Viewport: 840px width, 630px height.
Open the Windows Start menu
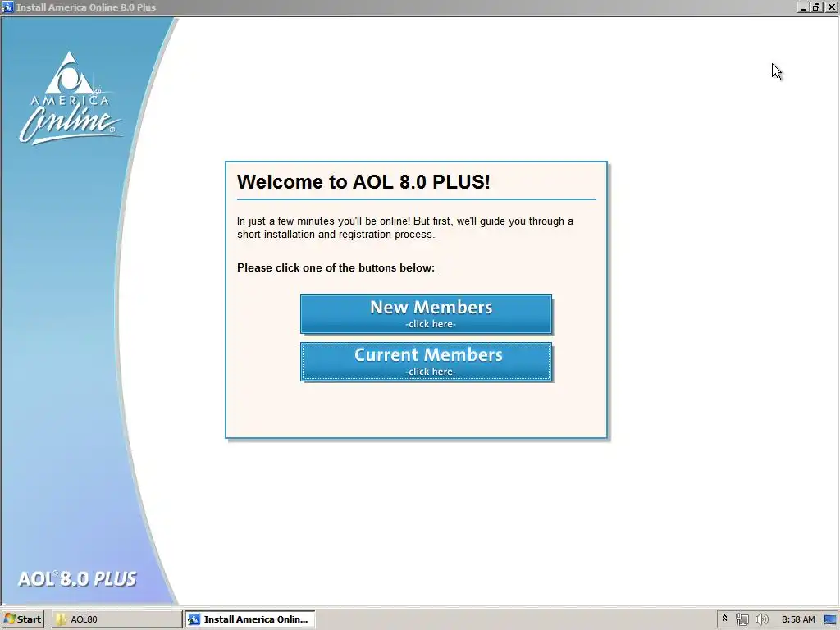coord(22,619)
